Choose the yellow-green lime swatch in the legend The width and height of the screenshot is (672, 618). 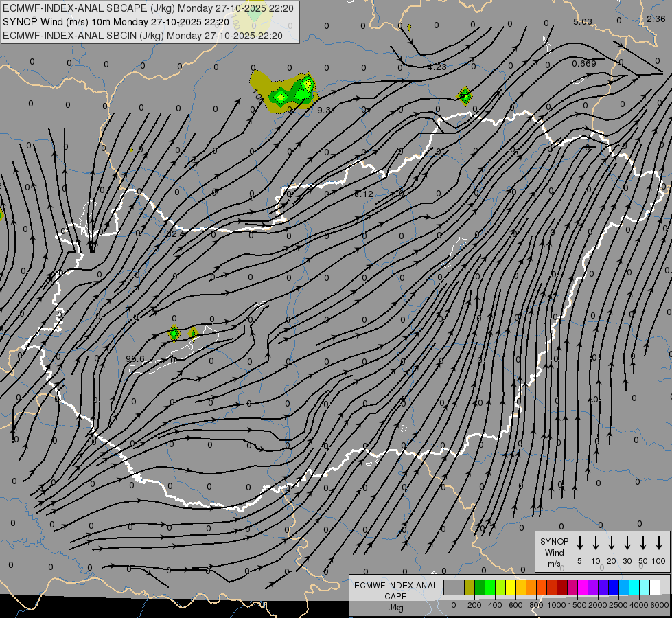pyautogui.click(x=500, y=587)
